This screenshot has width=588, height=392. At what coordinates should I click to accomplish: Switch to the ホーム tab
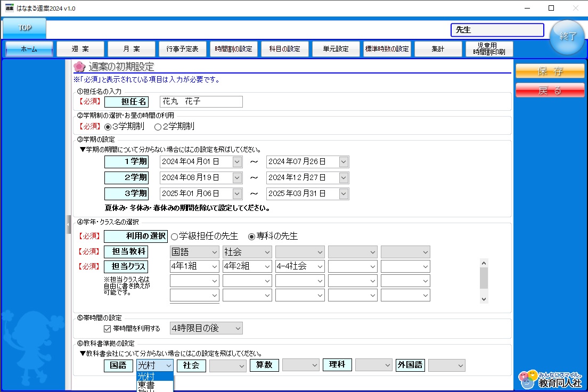point(29,49)
